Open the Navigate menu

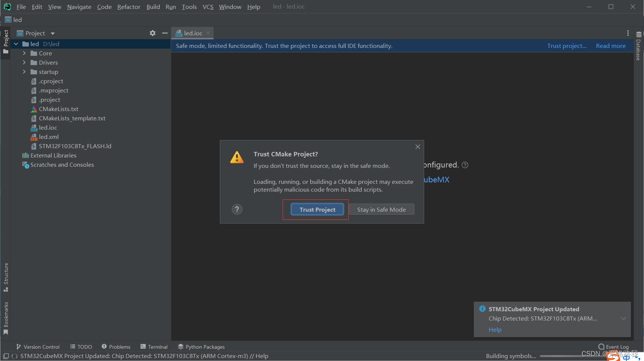[79, 7]
